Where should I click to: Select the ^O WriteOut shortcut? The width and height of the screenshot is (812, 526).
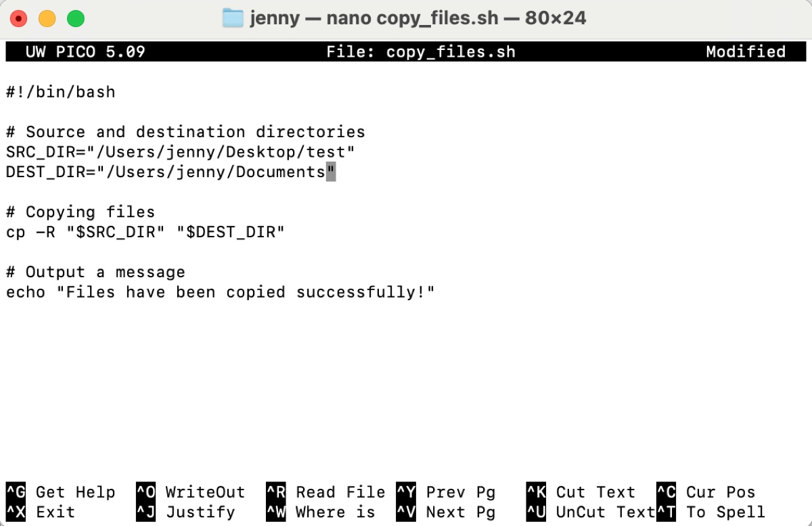tap(190, 492)
